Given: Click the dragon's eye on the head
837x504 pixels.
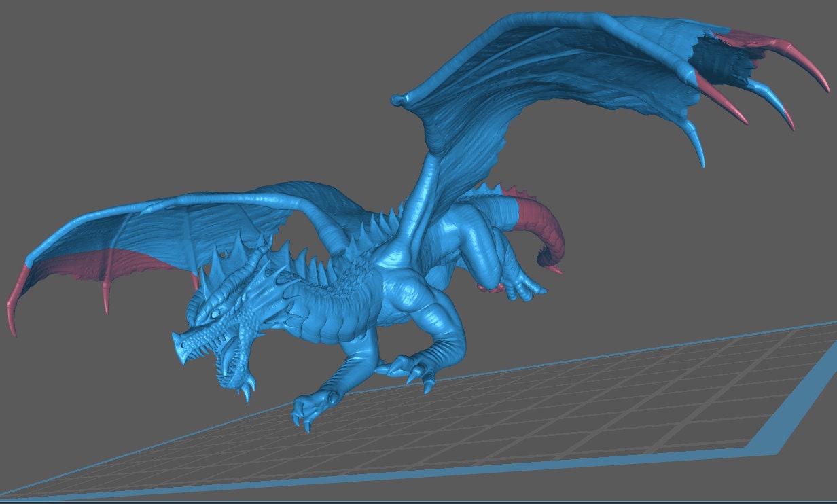Looking at the screenshot, I should [215, 315].
